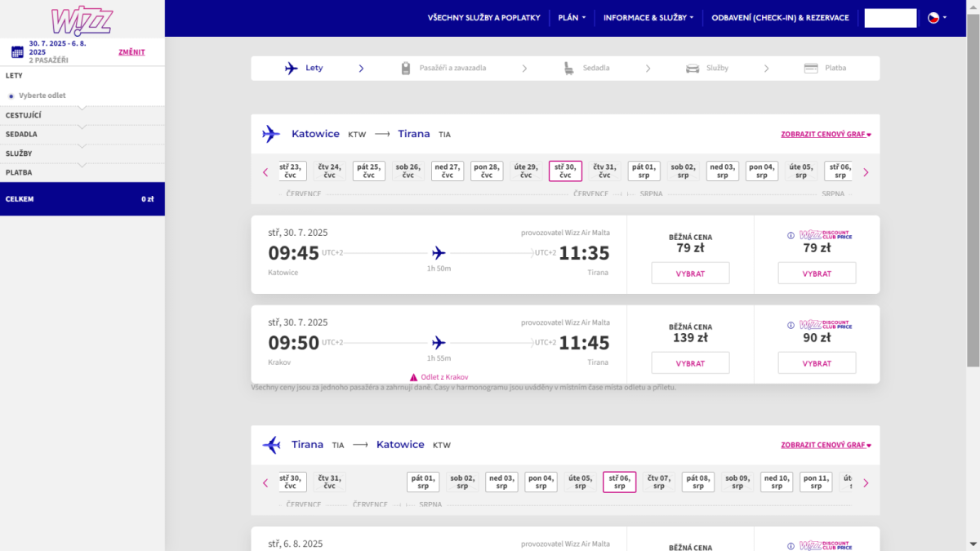Show next dates for Tirana to Katowice
This screenshot has width=980, height=551.
pos(866,483)
